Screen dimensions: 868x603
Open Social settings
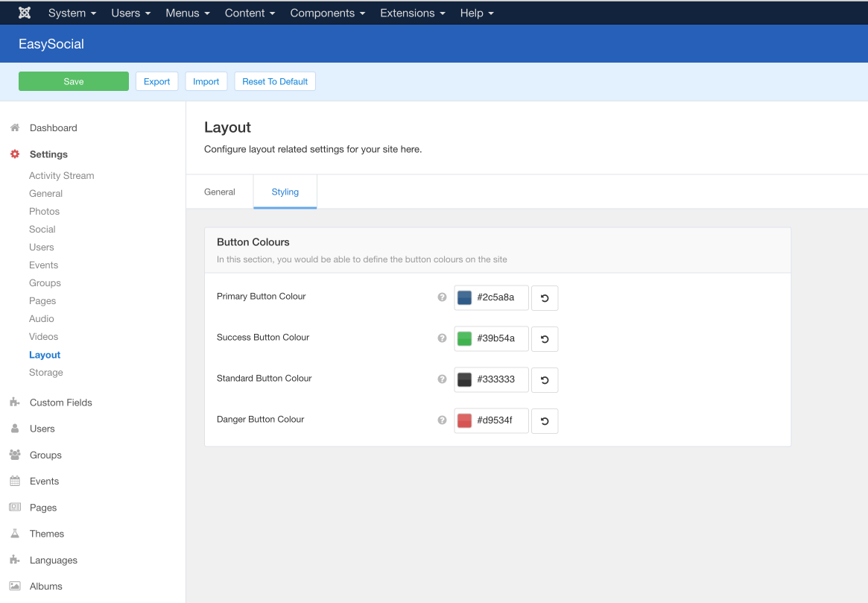42,230
